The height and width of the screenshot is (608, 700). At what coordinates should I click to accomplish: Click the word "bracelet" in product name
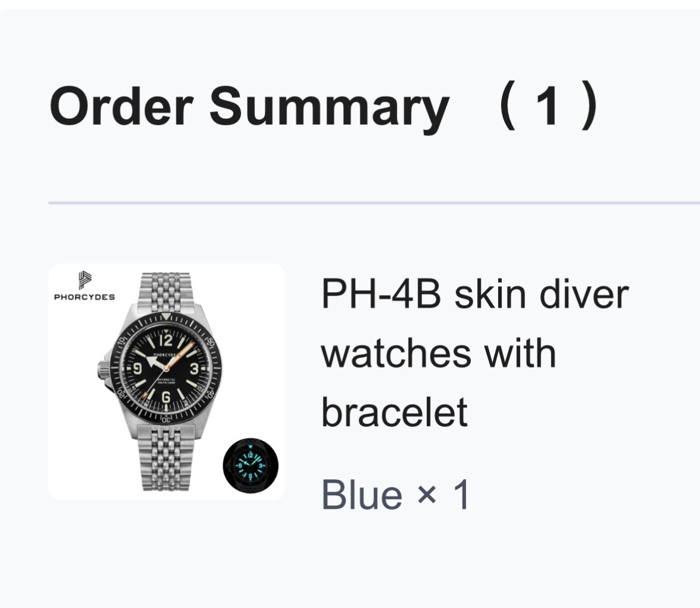[394, 412]
